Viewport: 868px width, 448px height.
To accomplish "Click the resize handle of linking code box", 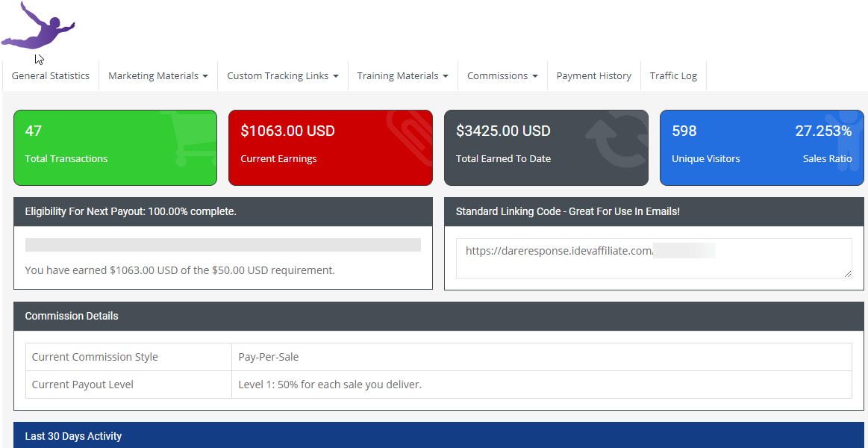I will [x=848, y=274].
